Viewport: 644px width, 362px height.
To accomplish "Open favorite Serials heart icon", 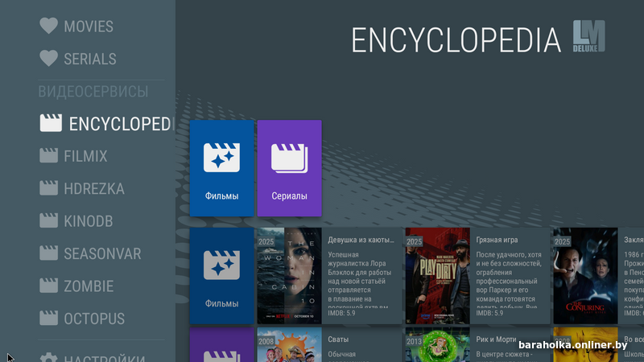I will pos(48,58).
